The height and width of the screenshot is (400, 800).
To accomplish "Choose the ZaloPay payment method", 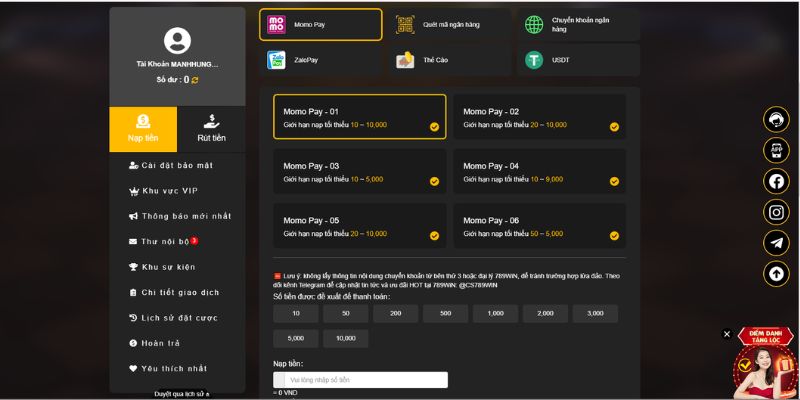I will (x=320, y=60).
